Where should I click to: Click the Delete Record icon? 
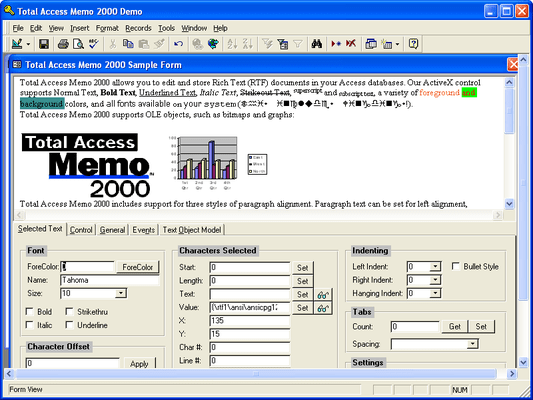[351, 44]
